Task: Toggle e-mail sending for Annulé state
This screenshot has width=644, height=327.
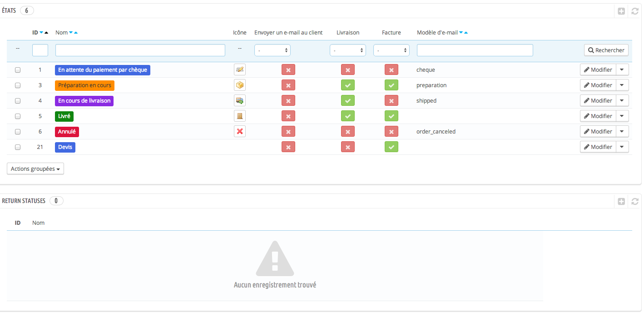Action: [288, 132]
